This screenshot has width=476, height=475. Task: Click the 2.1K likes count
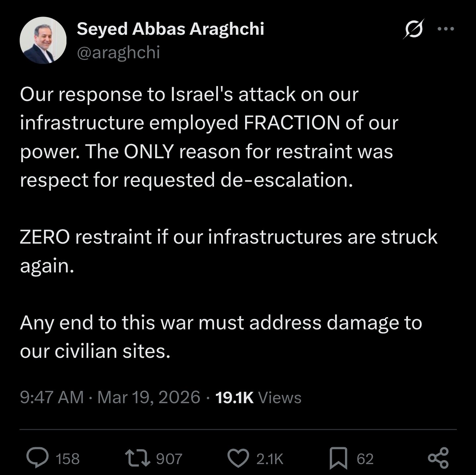pos(270,459)
